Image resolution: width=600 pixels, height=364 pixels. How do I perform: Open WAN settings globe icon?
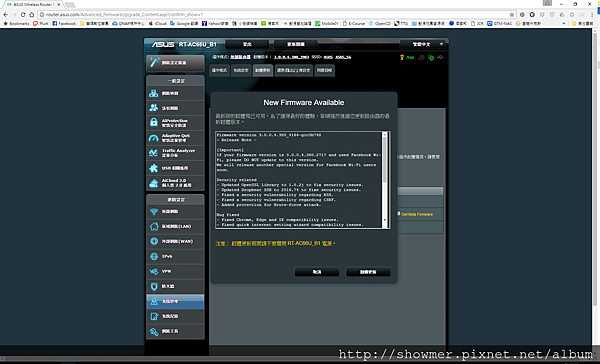pos(154,241)
